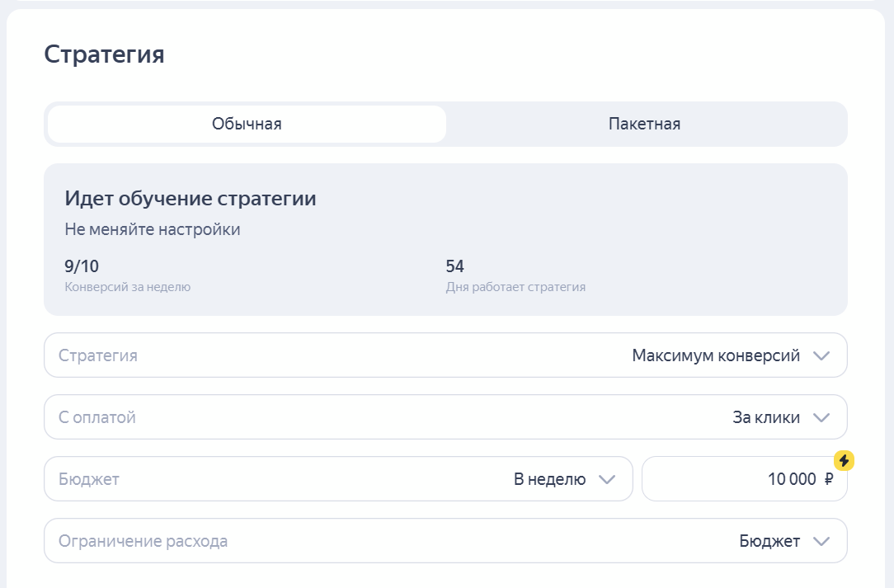
Task: Click the yellow lightning boost icon on budget field
Action: pos(843,461)
